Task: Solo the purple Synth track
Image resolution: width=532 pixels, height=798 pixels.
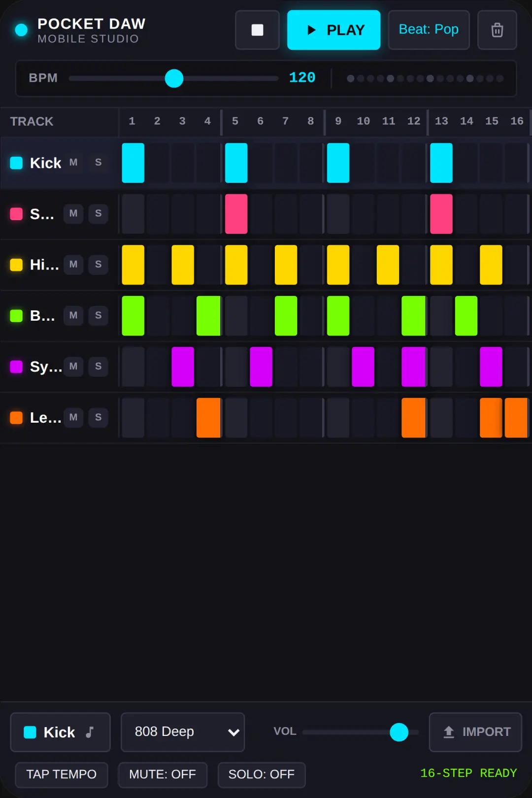Action: pos(99,366)
